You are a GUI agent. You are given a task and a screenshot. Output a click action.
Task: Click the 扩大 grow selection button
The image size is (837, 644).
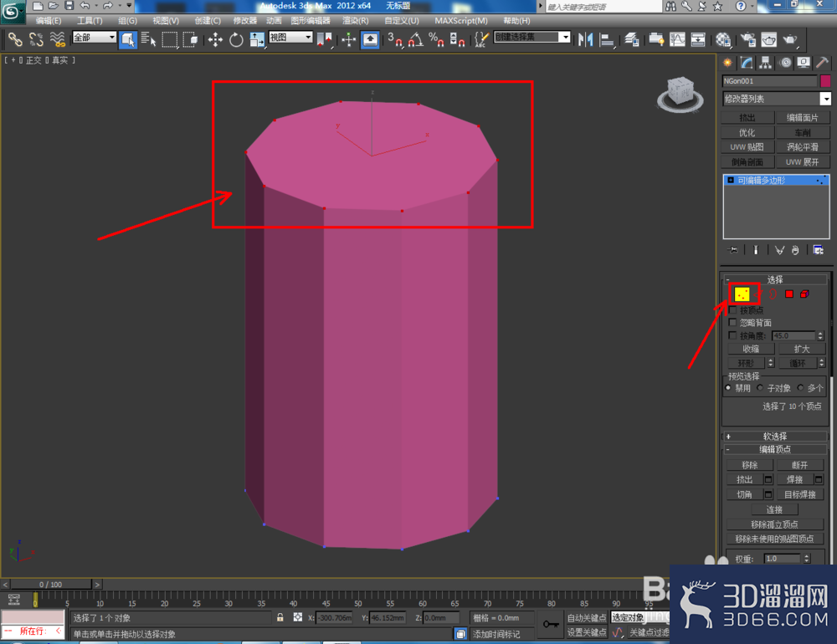click(x=802, y=349)
